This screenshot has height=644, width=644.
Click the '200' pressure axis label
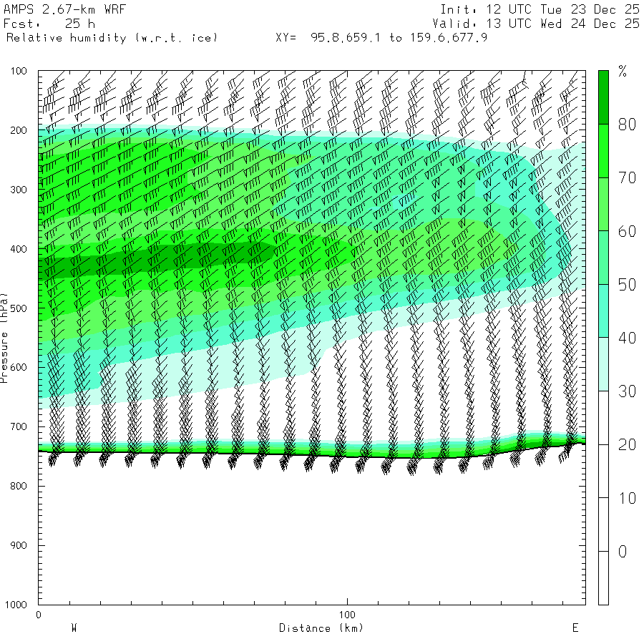pos(19,131)
